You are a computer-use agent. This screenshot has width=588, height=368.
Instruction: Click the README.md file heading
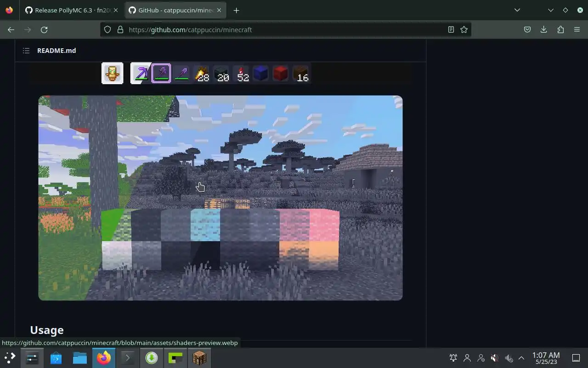coord(57,51)
